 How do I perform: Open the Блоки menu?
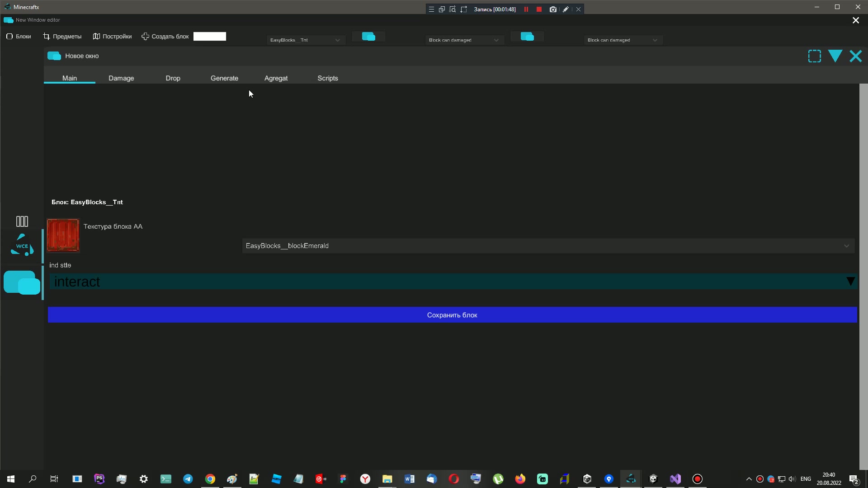19,37
